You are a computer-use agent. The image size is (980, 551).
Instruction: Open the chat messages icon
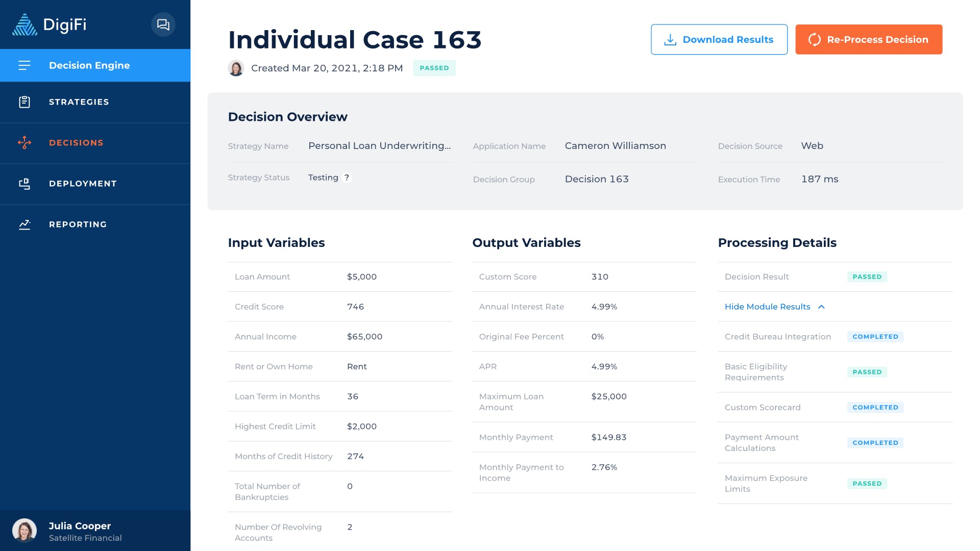[163, 24]
